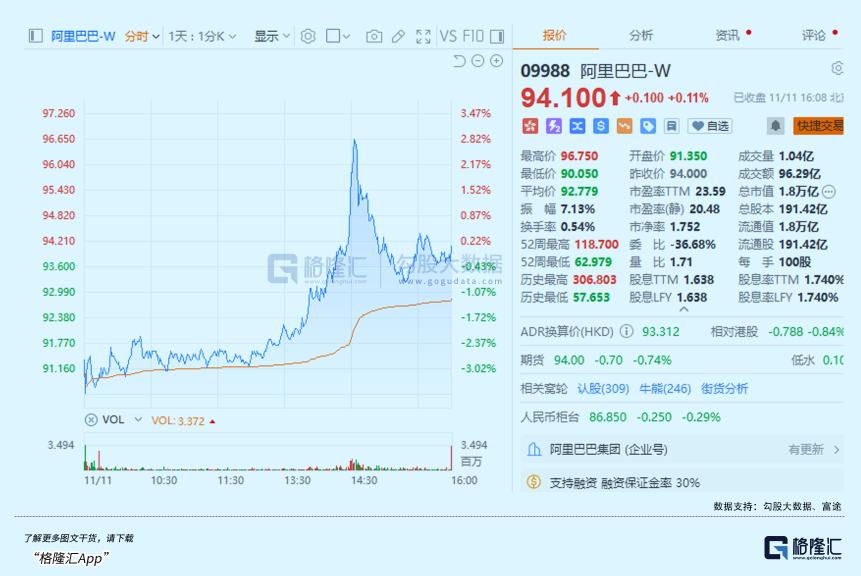861x576 pixels.
Task: Take a chart snapshot with camera icon
Action: point(374,36)
